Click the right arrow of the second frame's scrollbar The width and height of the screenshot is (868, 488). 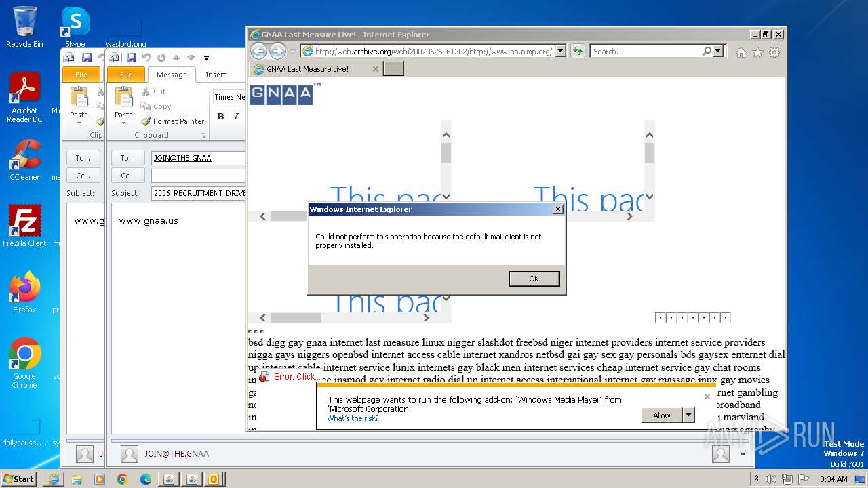tap(629, 216)
